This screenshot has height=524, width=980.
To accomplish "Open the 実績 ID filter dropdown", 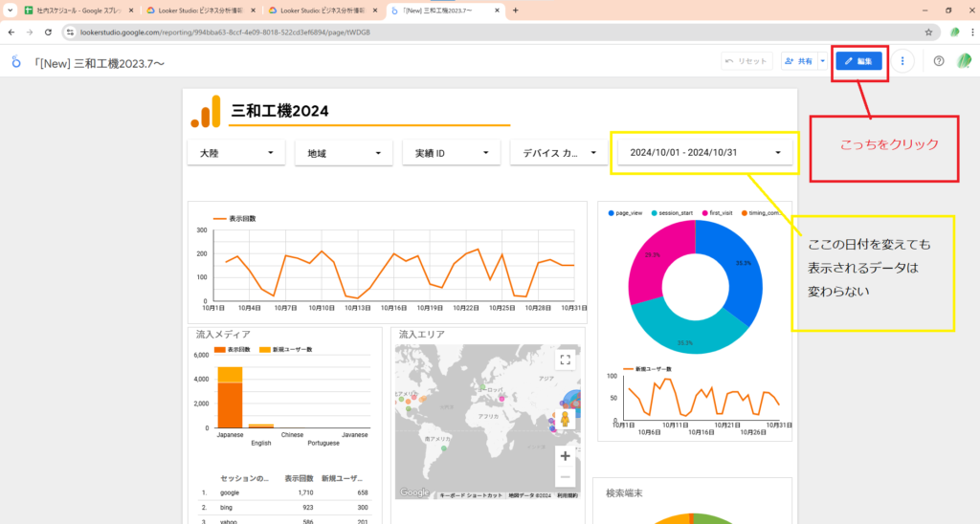I will click(452, 153).
